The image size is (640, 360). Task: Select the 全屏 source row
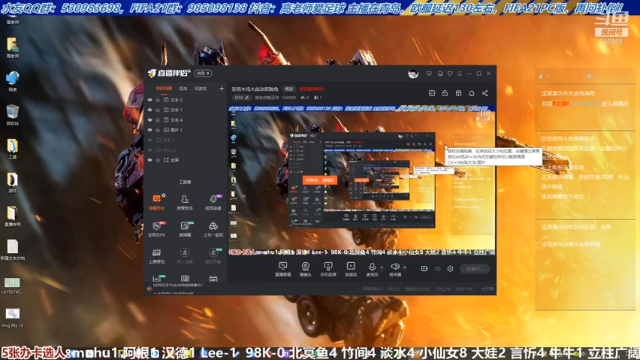186,160
